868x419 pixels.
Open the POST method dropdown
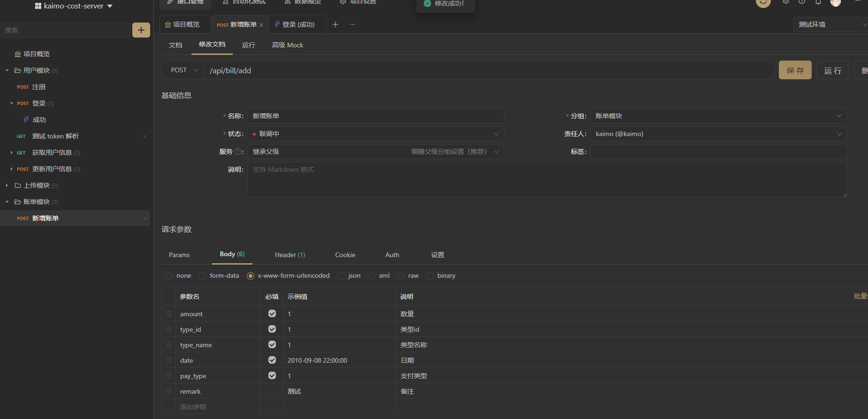[183, 70]
